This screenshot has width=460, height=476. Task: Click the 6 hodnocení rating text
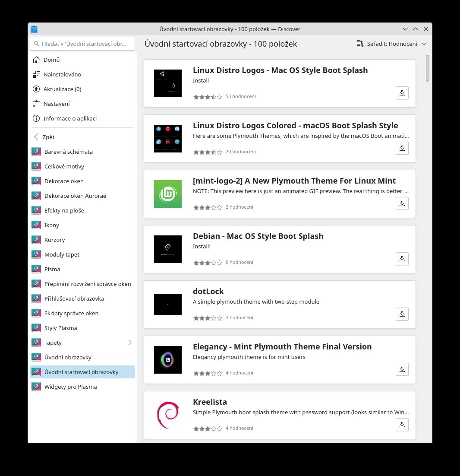pyautogui.click(x=239, y=262)
